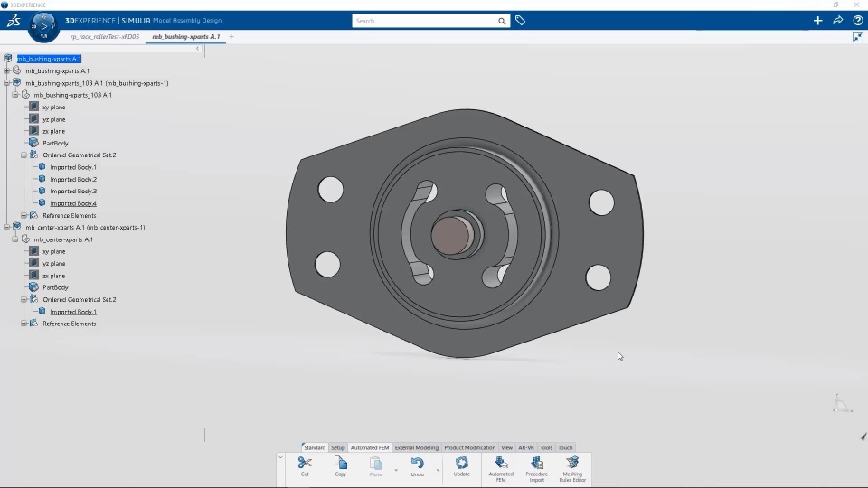
Task: Collapse the action bar chevron
Action: click(x=280, y=457)
